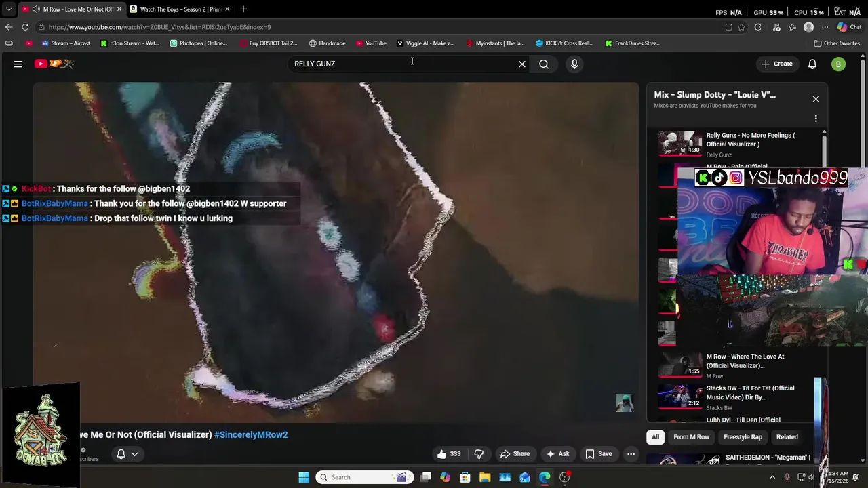Switch to Watch The Boys browser tab
This screenshot has width=868, height=488.
(180, 9)
